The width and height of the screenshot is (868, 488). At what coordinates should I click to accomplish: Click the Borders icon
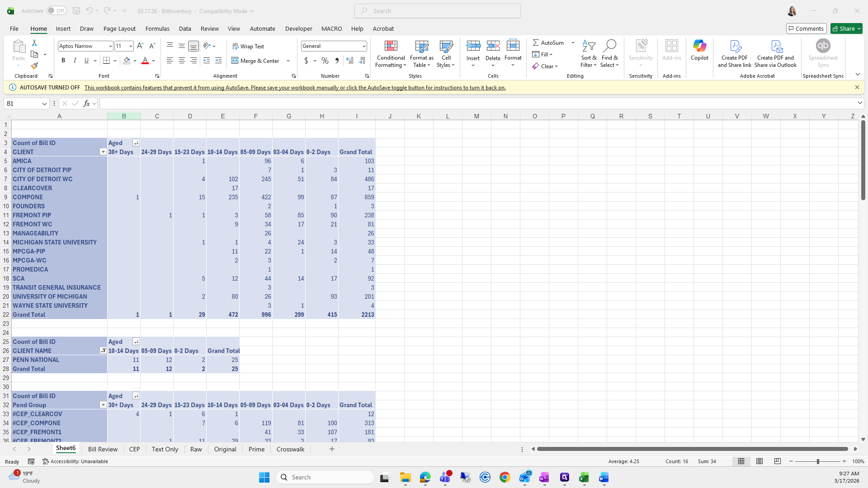(x=107, y=61)
